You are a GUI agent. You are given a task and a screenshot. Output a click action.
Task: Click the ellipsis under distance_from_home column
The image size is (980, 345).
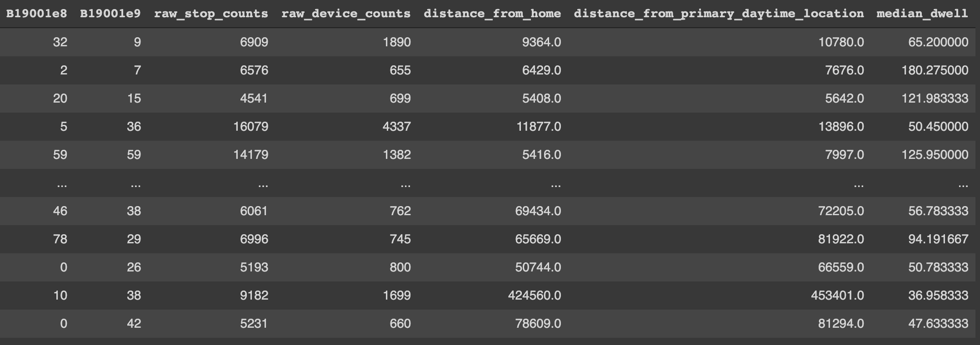(555, 185)
